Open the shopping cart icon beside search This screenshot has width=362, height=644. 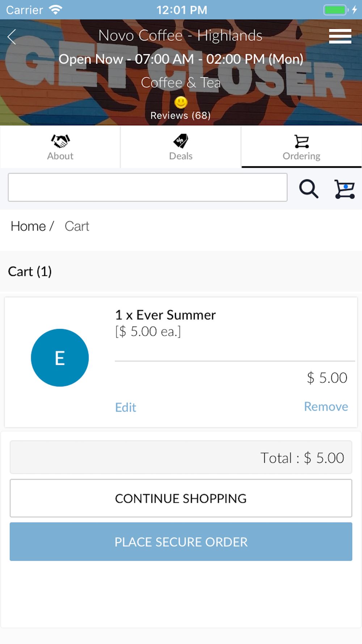(344, 189)
